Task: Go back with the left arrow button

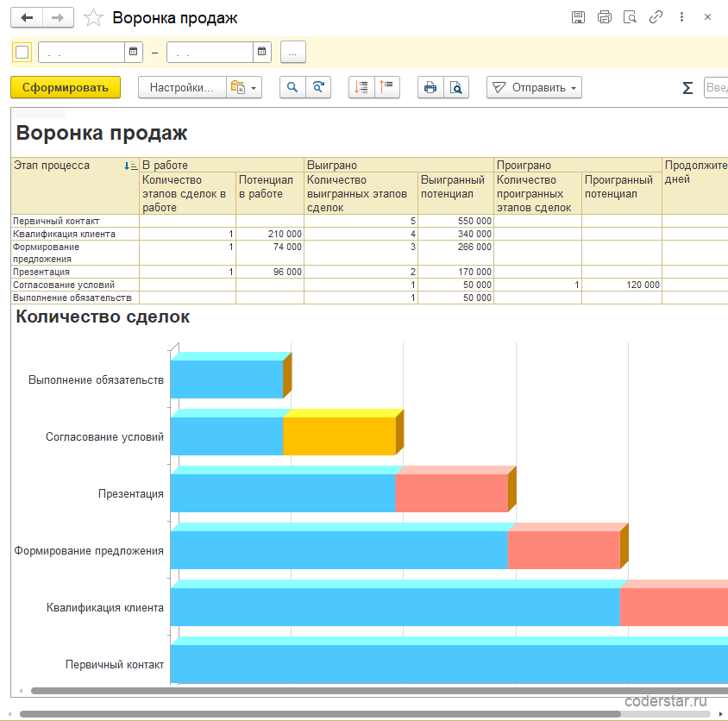Action: click(27, 17)
